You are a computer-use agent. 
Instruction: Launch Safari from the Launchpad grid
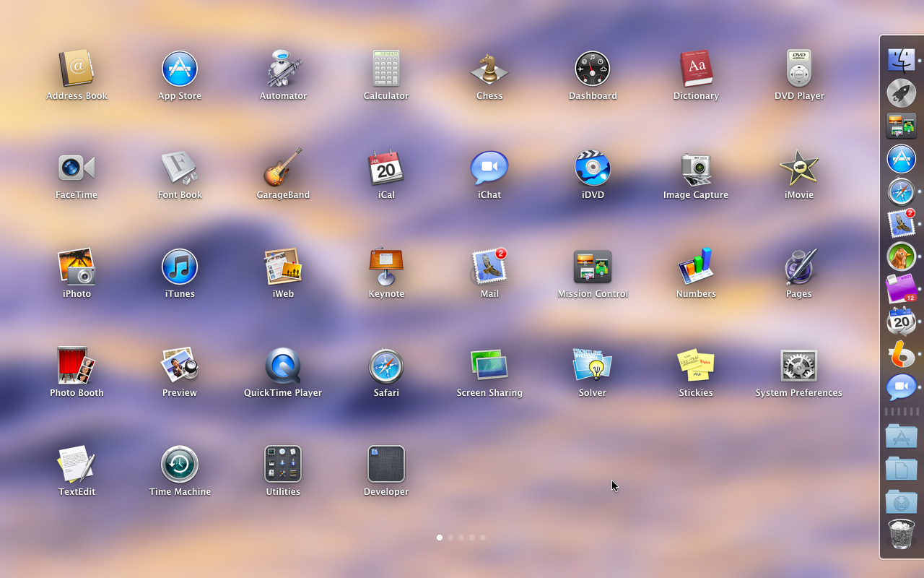(x=386, y=366)
